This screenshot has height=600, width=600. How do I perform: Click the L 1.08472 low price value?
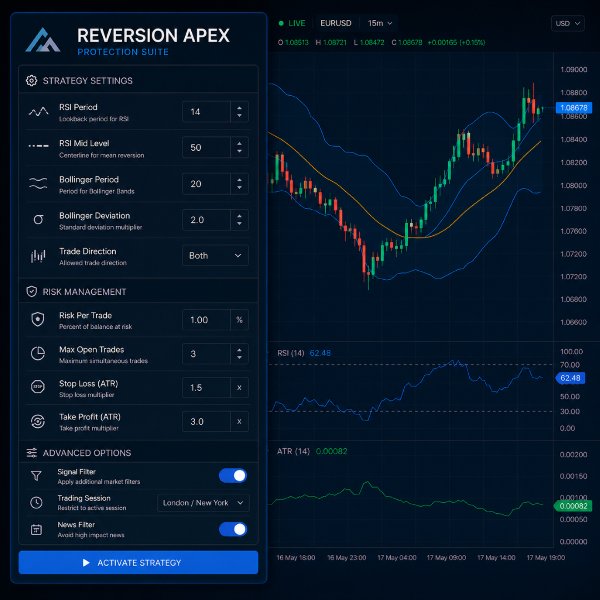369,42
